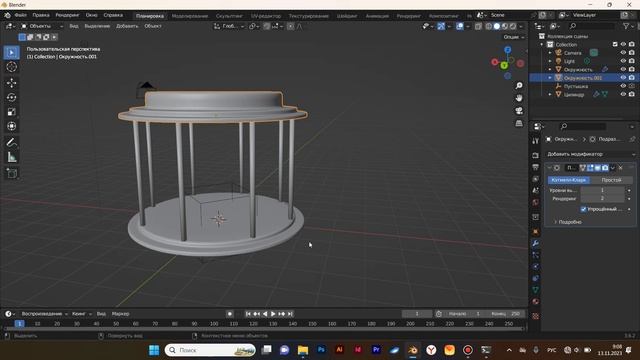Select the Annotate pencil tool
The width and height of the screenshot is (640, 360).
pos(11,142)
